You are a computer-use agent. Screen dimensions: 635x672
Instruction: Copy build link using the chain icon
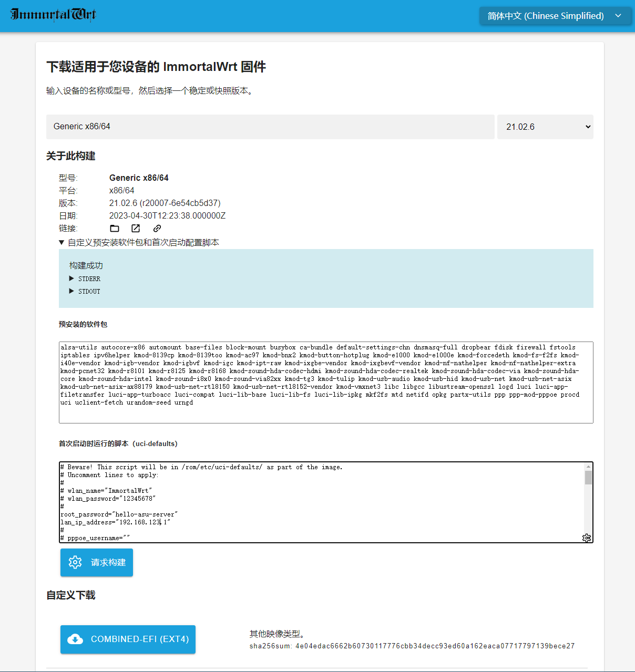click(156, 228)
